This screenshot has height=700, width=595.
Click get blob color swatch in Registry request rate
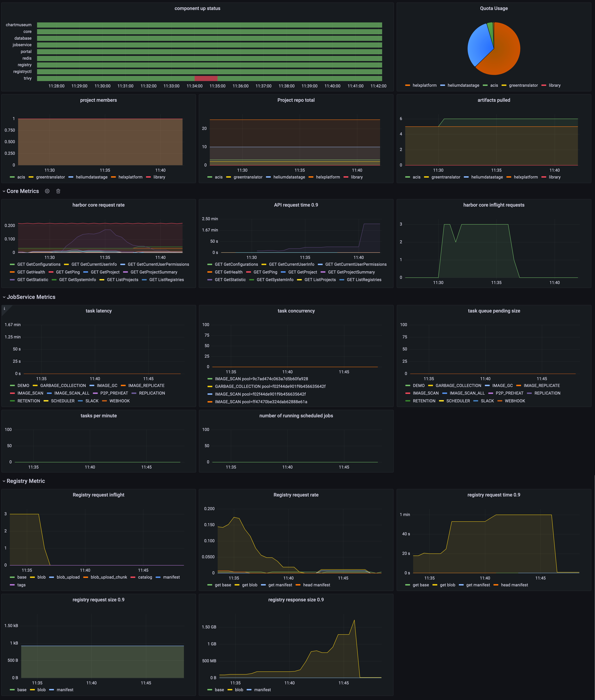(x=237, y=585)
